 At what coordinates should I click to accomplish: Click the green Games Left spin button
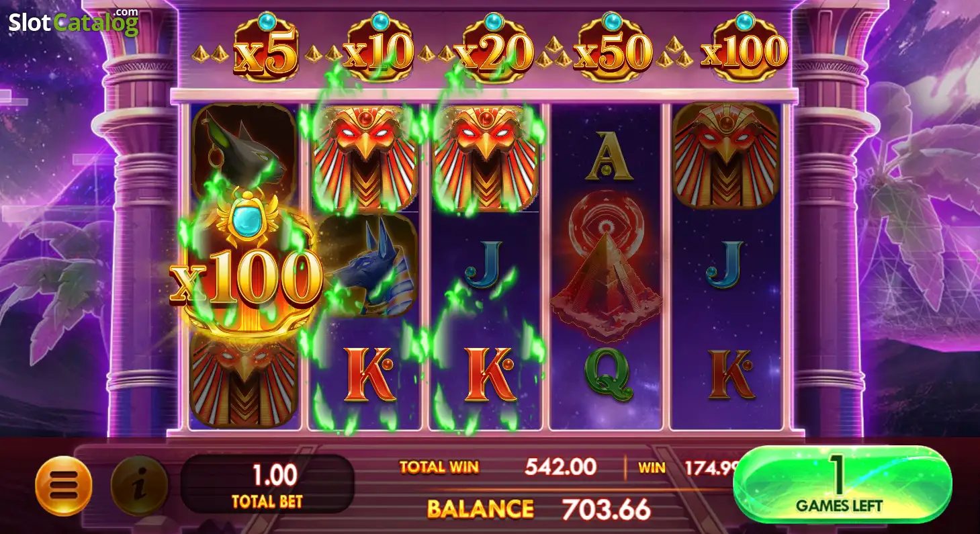tap(842, 484)
